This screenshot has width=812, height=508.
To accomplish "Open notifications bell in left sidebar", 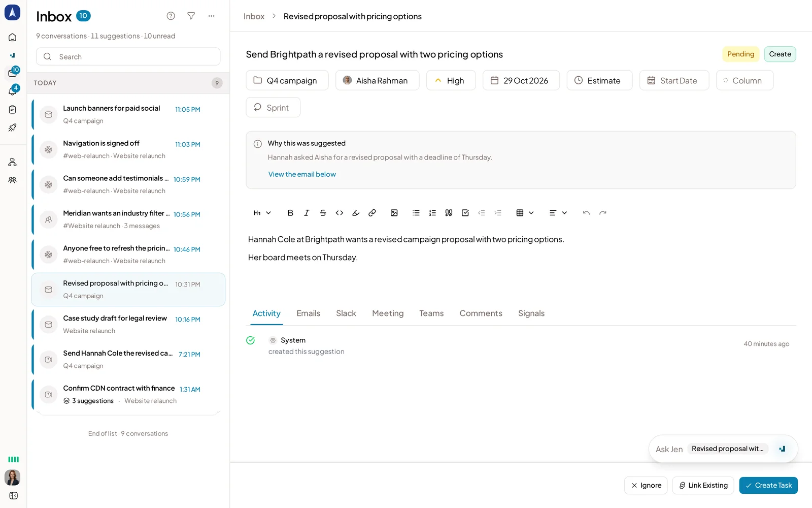I will click(x=13, y=91).
